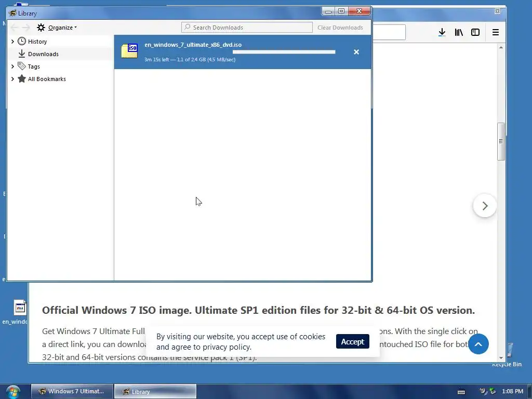This screenshot has width=532, height=399.
Task: Click the network tray icon
Action: coord(493,391)
